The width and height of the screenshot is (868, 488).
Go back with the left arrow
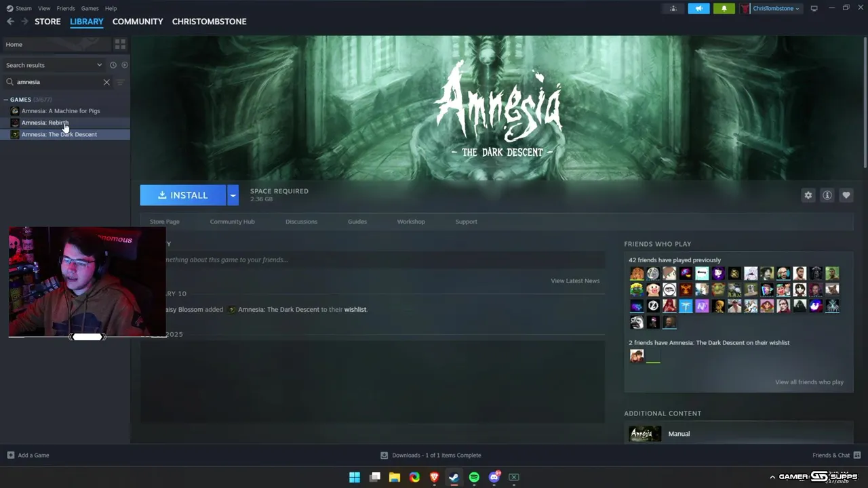(10, 22)
